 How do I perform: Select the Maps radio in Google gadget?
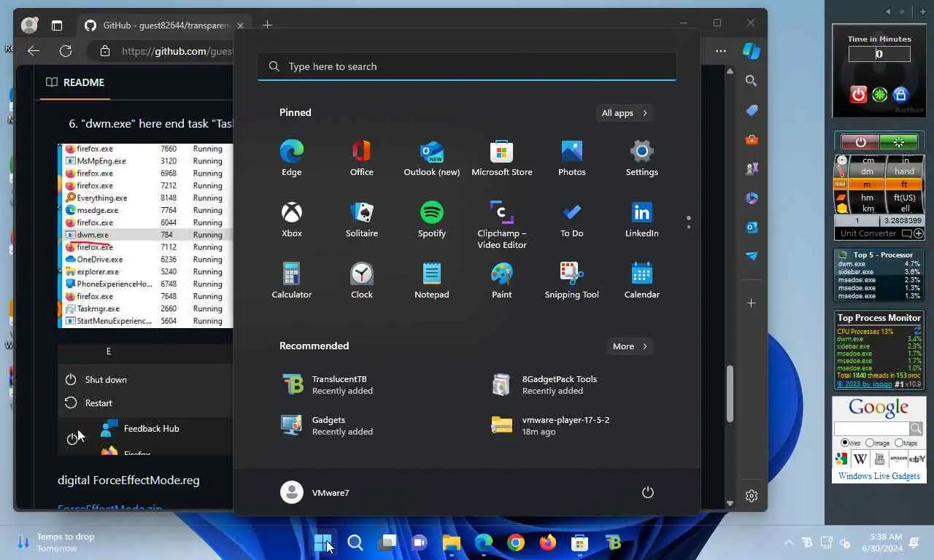(x=899, y=443)
